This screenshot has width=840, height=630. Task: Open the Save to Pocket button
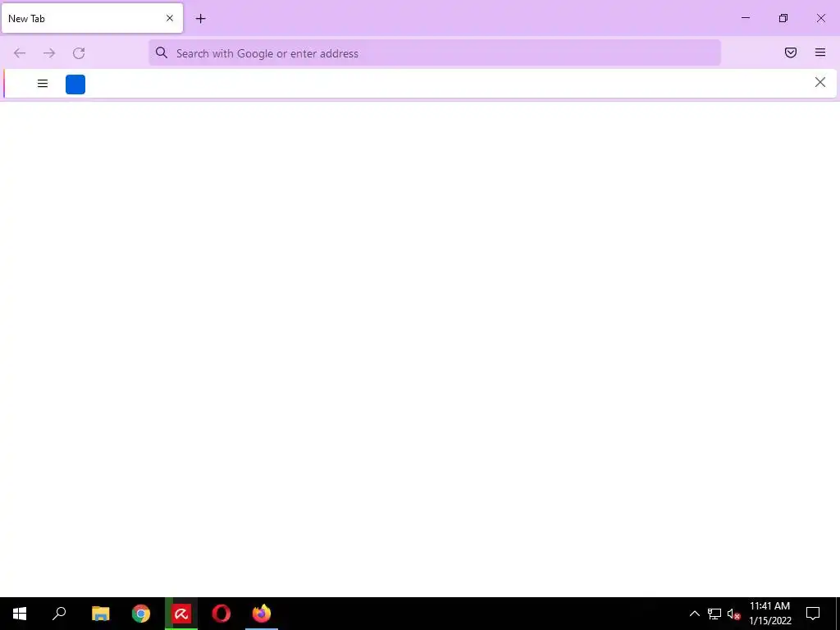click(x=791, y=52)
